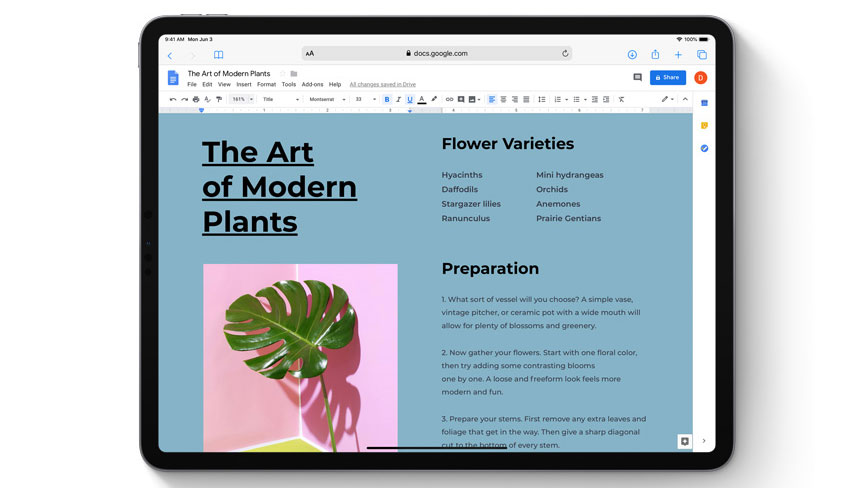
Task: Insert a link with the link icon
Action: click(x=449, y=99)
